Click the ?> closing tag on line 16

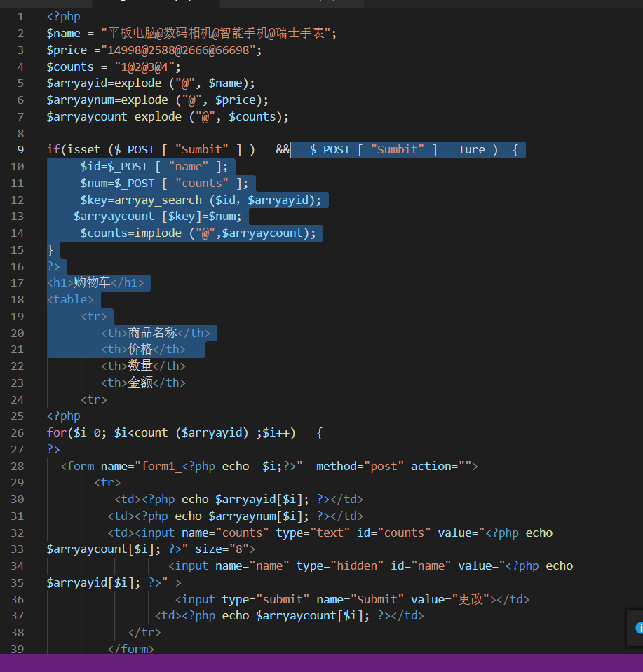pyautogui.click(x=53, y=266)
